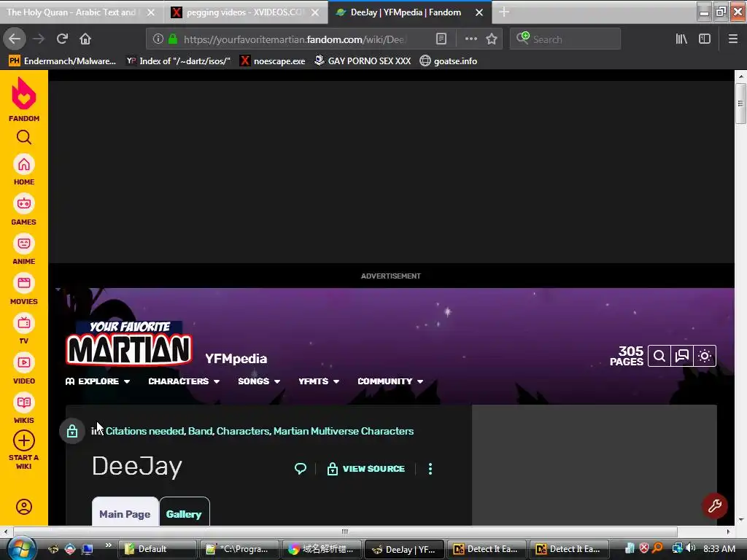Bookmark this page with the star
This screenshot has height=560, width=747.
point(492,39)
